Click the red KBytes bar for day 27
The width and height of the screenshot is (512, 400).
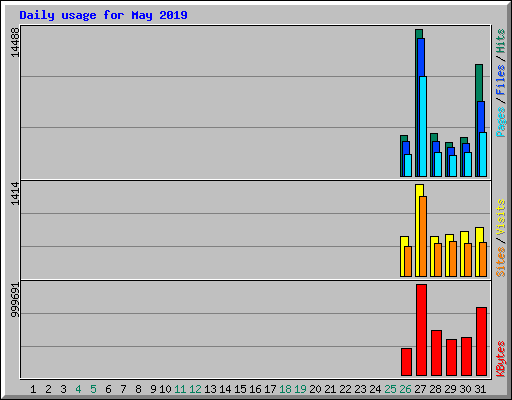click(421, 330)
